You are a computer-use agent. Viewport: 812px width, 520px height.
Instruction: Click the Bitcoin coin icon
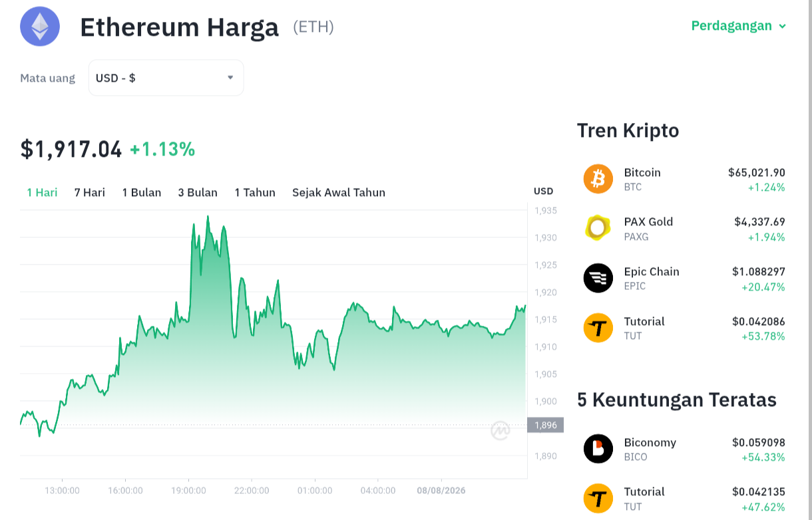point(598,179)
